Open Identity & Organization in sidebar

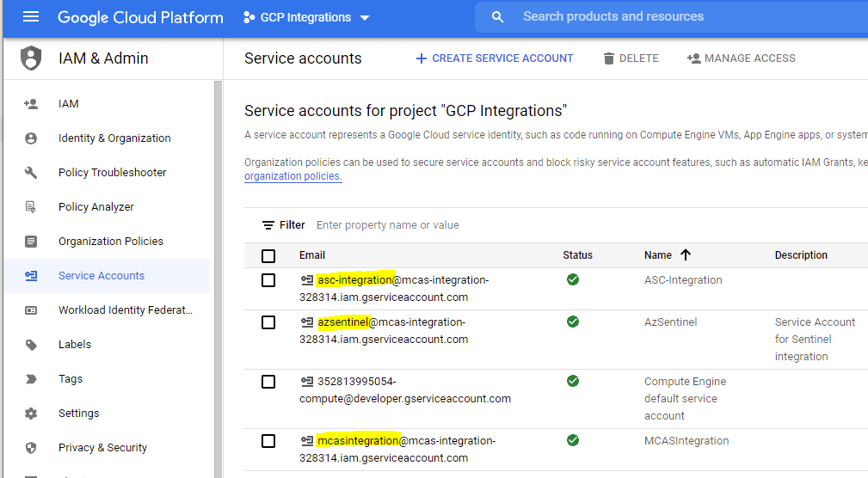click(x=114, y=138)
